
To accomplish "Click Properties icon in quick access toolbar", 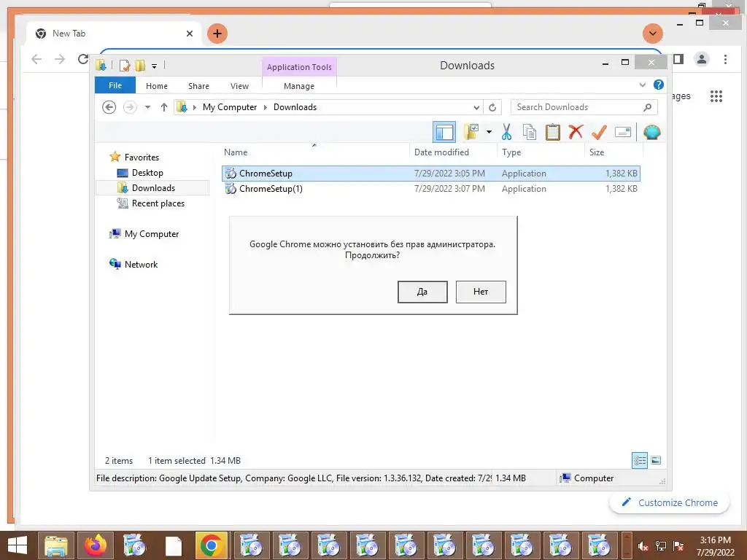I will coord(124,65).
